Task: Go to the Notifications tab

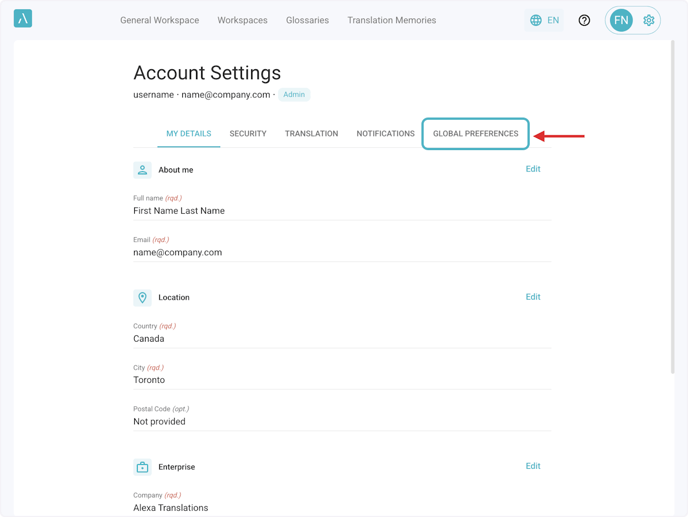Action: pyautogui.click(x=385, y=134)
